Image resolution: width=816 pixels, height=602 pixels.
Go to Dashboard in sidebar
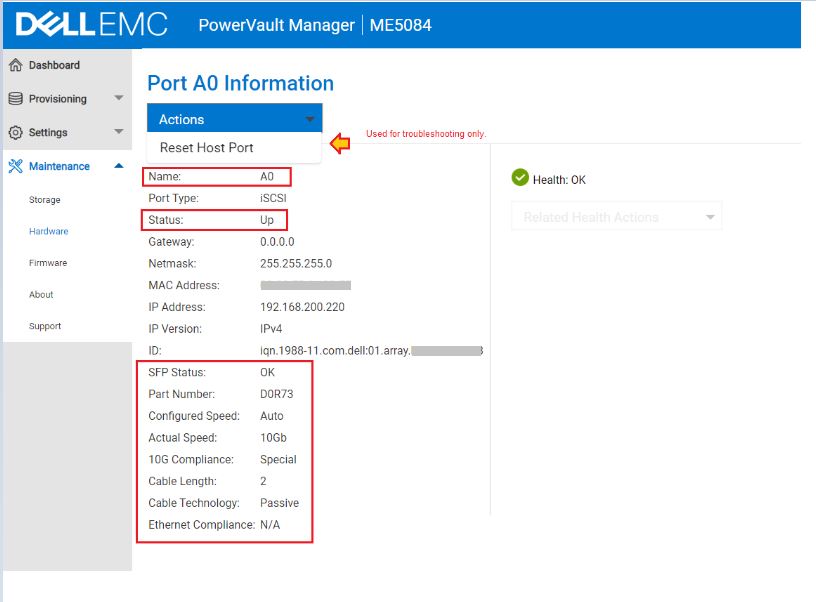pos(54,66)
